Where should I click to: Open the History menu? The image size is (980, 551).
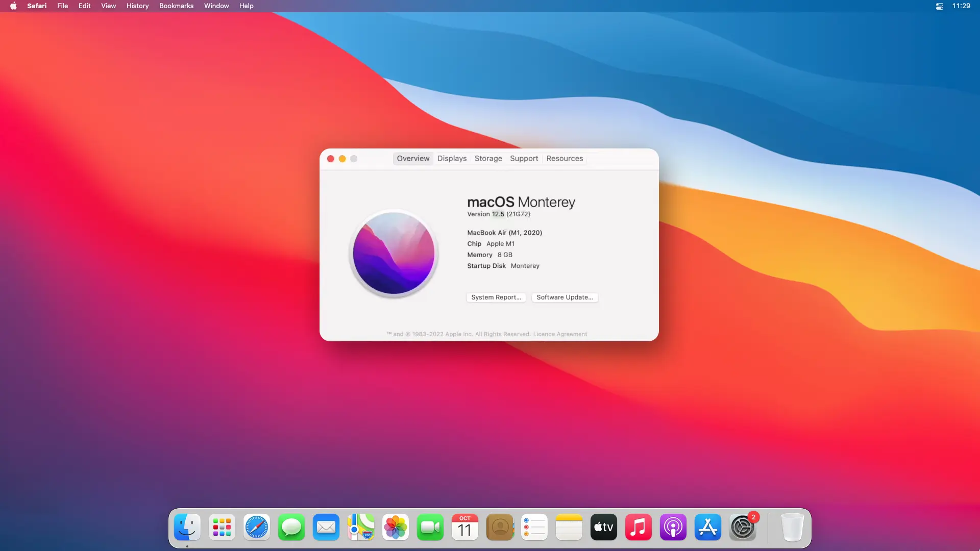[137, 6]
